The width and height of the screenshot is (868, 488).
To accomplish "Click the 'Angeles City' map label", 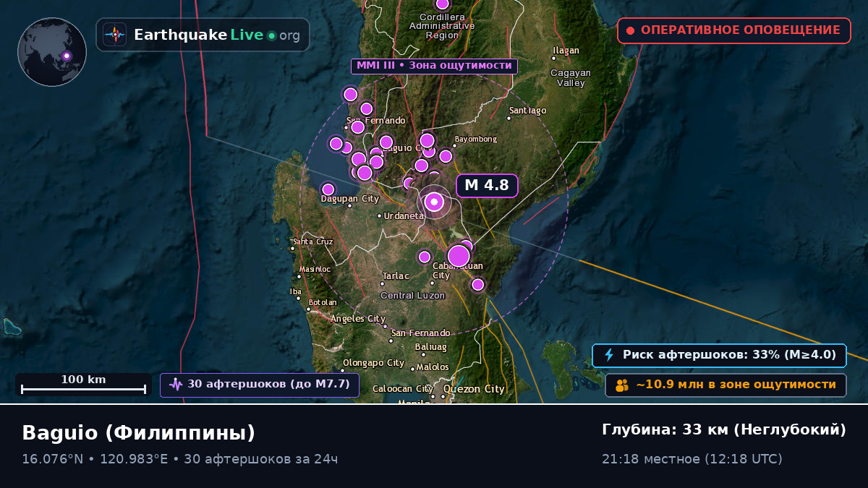I will tap(358, 319).
